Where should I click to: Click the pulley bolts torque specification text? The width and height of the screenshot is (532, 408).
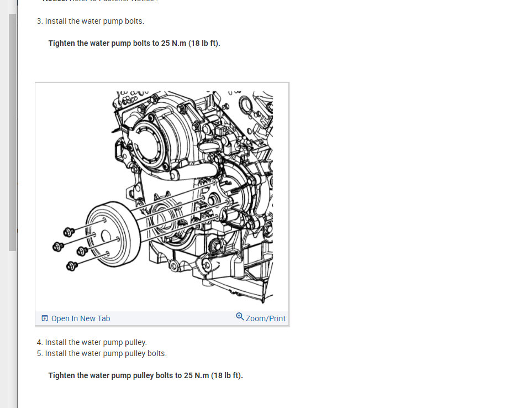tap(145, 375)
